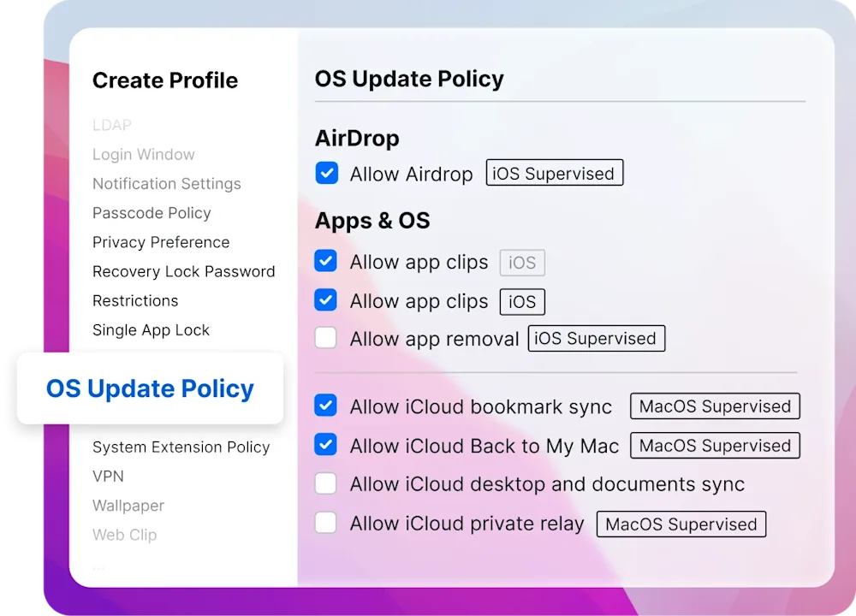Open Privacy Preference section
The width and height of the screenshot is (856, 616).
click(161, 242)
